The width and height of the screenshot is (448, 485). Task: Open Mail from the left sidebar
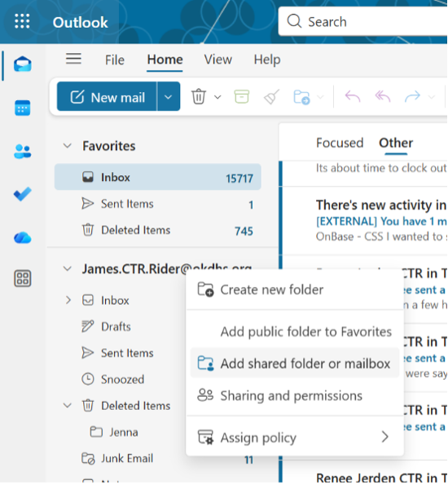(23, 64)
